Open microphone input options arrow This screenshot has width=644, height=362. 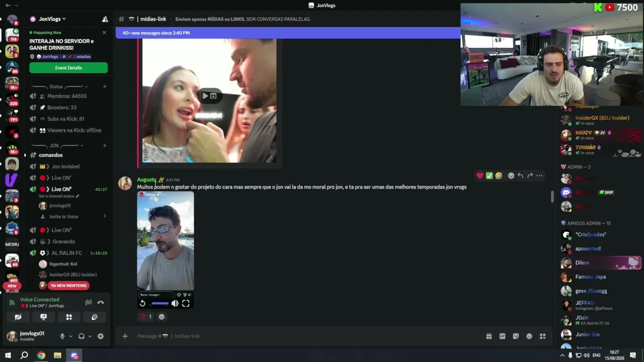click(x=70, y=336)
